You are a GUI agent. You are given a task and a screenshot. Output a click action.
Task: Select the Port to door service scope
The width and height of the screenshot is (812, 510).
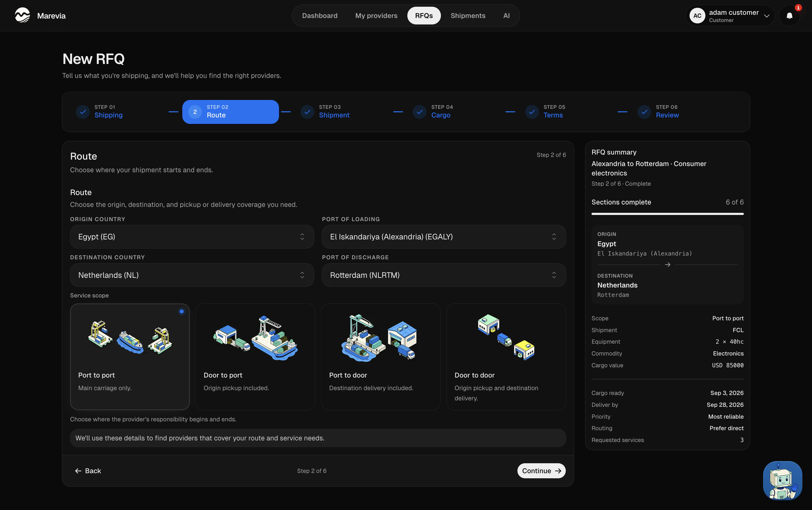coord(380,357)
